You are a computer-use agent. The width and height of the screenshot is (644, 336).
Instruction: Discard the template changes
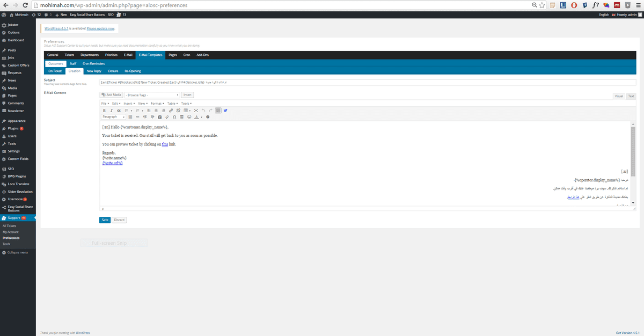coord(119,220)
